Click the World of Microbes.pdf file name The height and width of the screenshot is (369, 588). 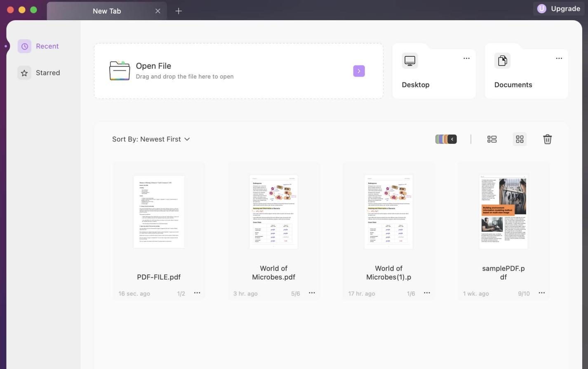(273, 273)
